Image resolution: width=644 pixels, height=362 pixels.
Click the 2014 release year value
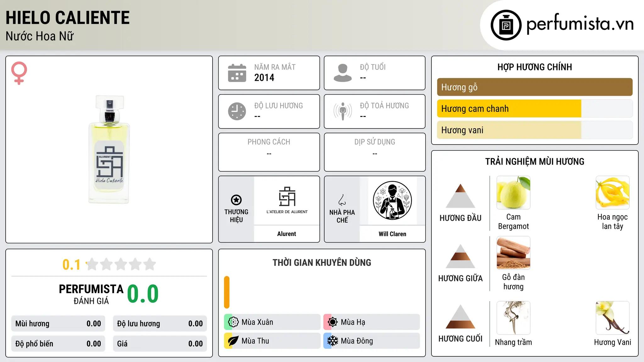pyautogui.click(x=264, y=78)
